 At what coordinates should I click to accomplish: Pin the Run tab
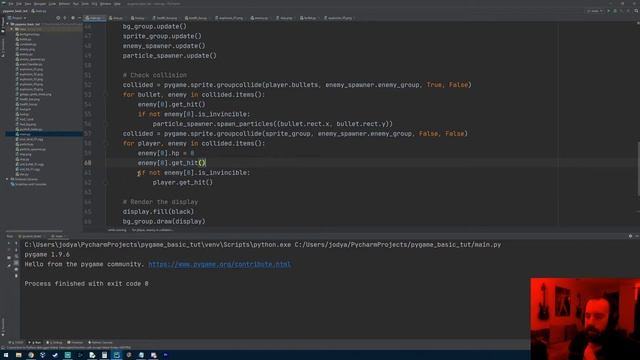coord(9,265)
